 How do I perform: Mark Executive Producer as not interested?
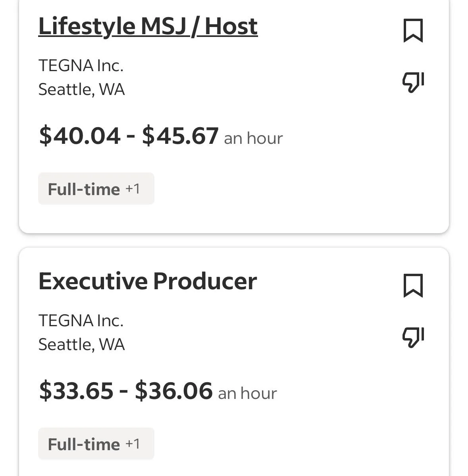click(413, 337)
